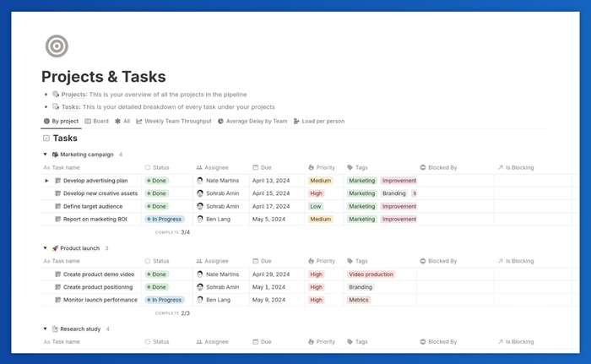Open the Tasks link in the description
The image size is (591, 364).
71,106
